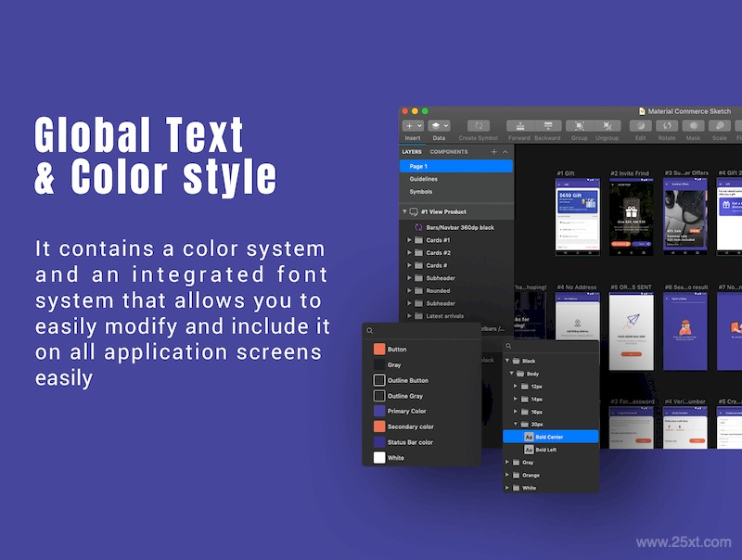
Task: Select the #2 Invite Friend artboard thumbnail
Action: [x=631, y=217]
